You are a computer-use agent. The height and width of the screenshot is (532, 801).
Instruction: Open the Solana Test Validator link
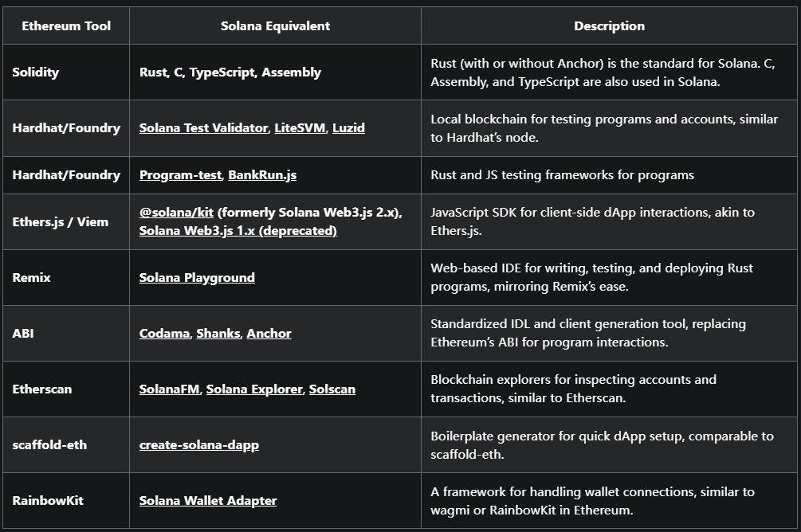(203, 127)
